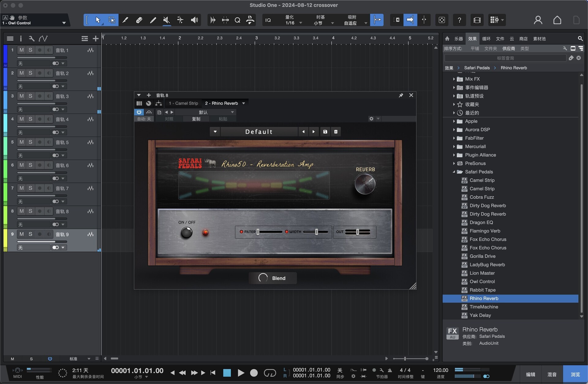Image resolution: width=588 pixels, height=384 pixels.
Task: Toggle the Rhino Reverb plugin power button
Action: (139, 112)
